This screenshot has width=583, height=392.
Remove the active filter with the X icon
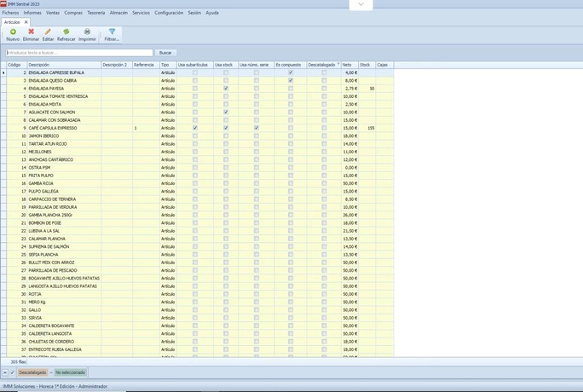5,372
